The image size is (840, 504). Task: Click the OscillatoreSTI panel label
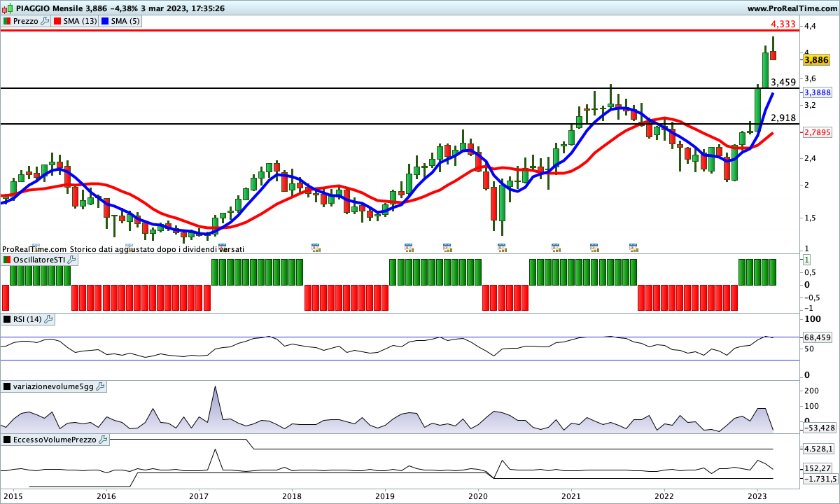(39, 260)
